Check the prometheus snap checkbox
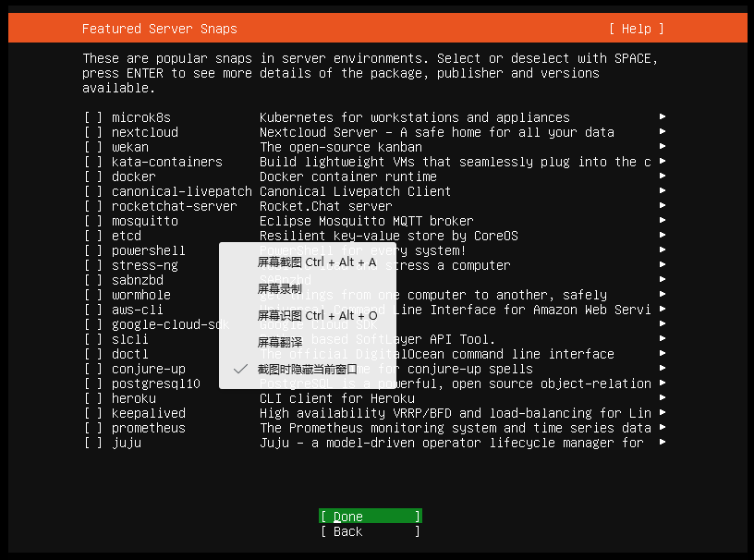Image resolution: width=754 pixels, height=560 pixels. pyautogui.click(x=93, y=428)
